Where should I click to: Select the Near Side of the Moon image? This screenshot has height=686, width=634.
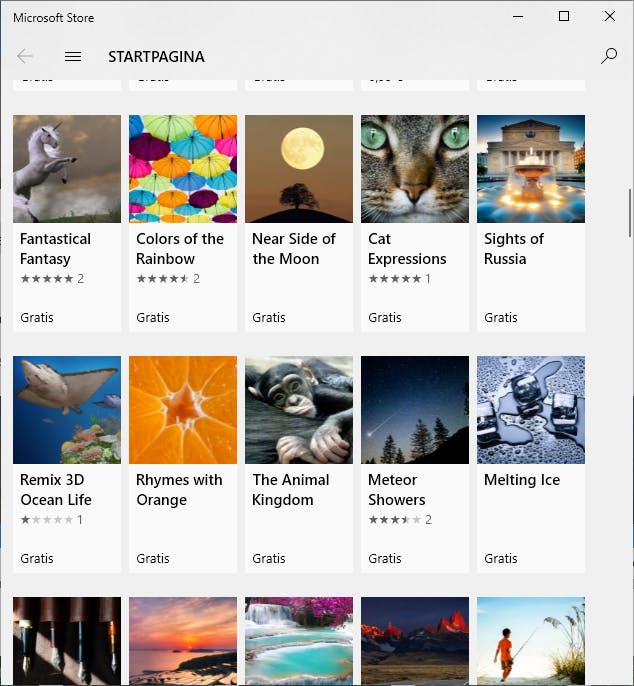pyautogui.click(x=299, y=168)
